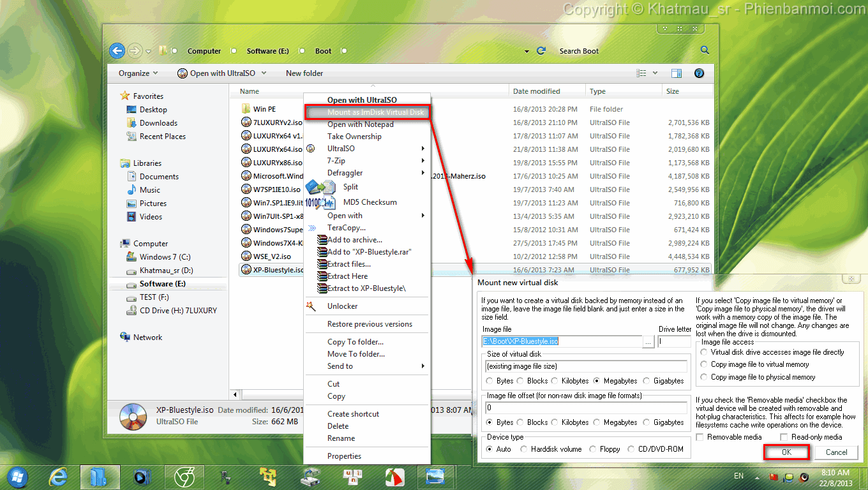The width and height of the screenshot is (868, 490).
Task: Select the Win PE folder icon
Action: pyautogui.click(x=246, y=109)
